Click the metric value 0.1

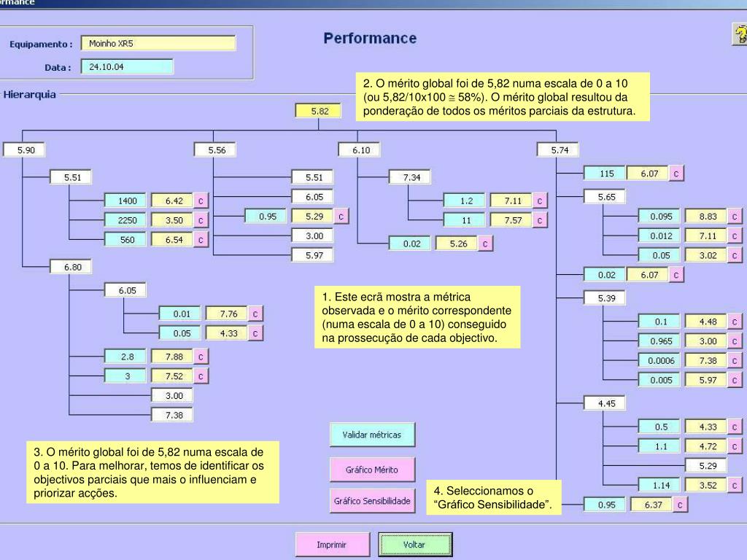[659, 322]
